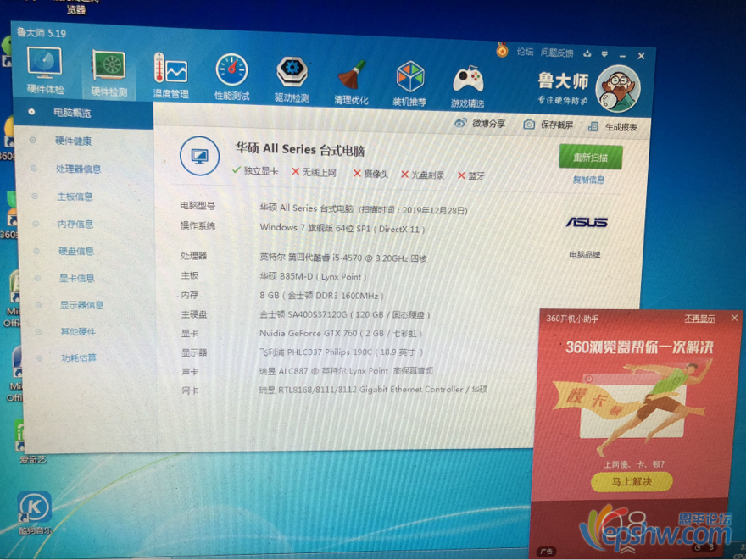746x560 pixels.
Task: Click the '光盘刻录' status item
Action: (x=422, y=175)
